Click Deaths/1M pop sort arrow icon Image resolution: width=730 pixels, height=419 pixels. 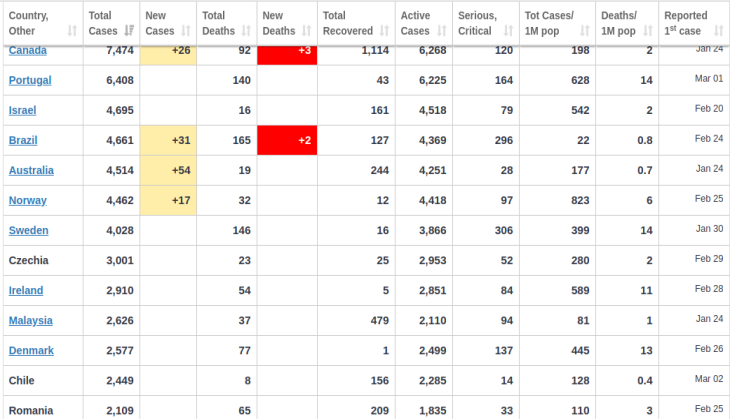tap(648, 31)
